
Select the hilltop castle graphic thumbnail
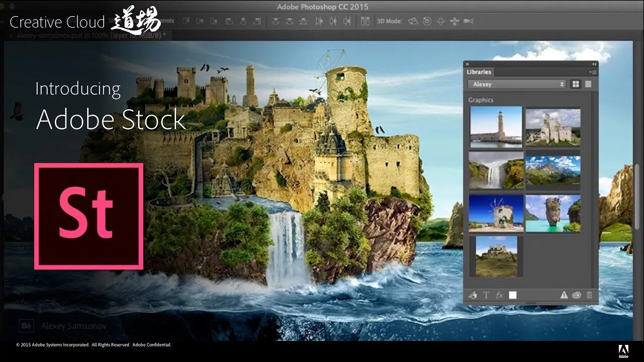pyautogui.click(x=496, y=256)
